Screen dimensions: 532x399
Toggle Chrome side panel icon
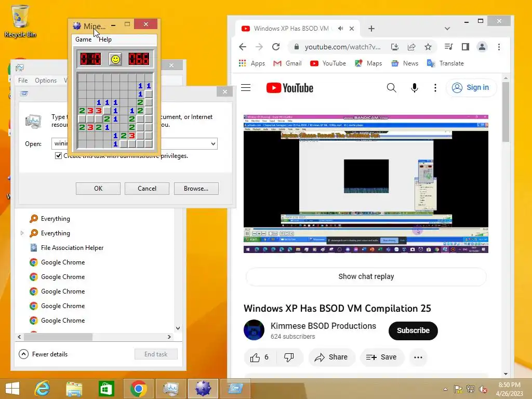click(465, 47)
